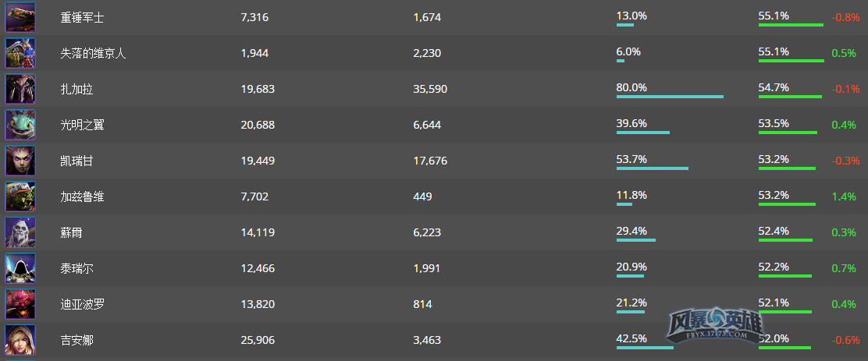Select the 17,676 ban count for 凯瑞甘
The width and height of the screenshot is (868, 361).
coord(430,161)
